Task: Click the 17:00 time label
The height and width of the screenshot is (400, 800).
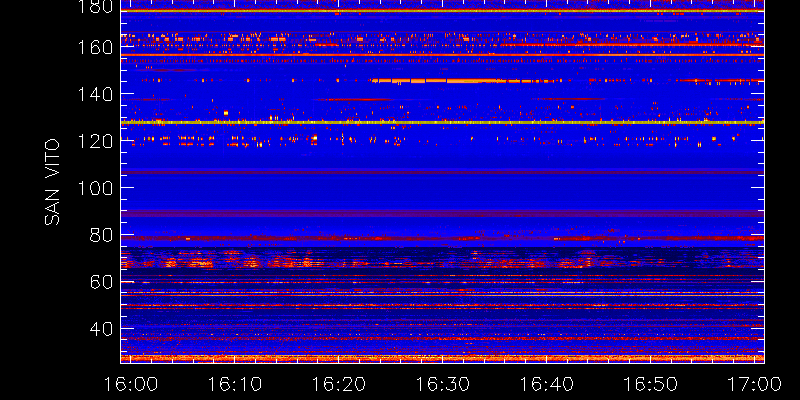Action: point(755,384)
